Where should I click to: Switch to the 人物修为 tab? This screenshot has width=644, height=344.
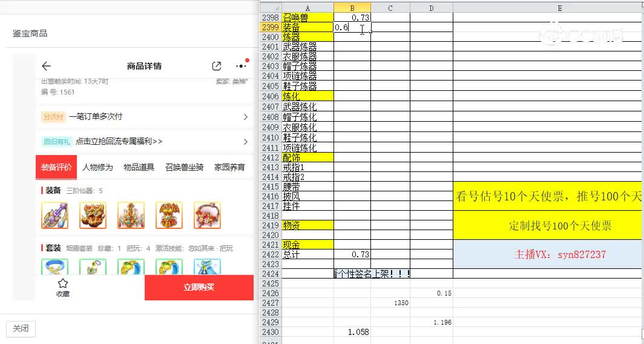click(x=97, y=167)
